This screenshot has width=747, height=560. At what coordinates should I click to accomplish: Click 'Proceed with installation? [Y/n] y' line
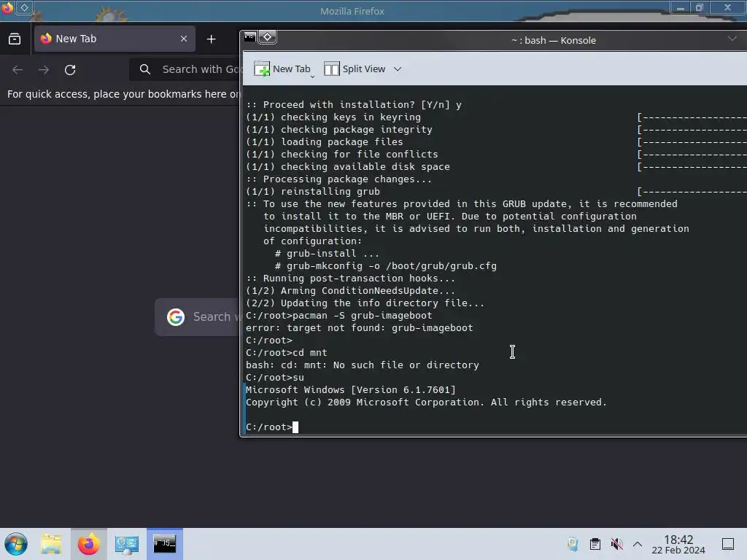pyautogui.click(x=354, y=105)
